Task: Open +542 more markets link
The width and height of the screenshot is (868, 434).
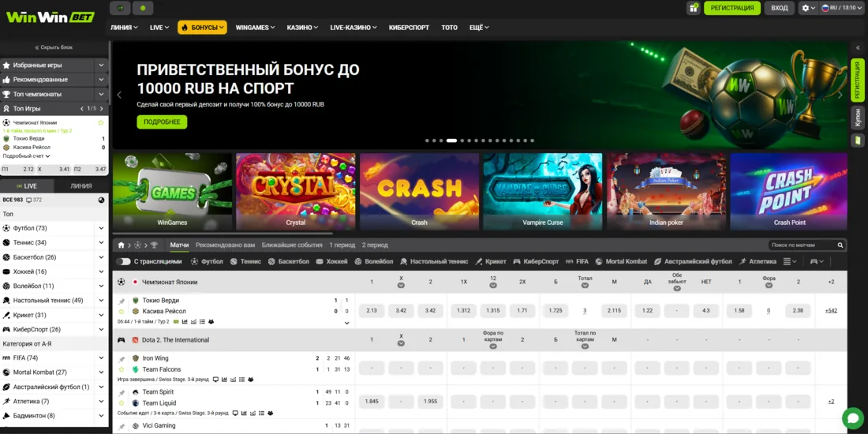Action: (831, 311)
